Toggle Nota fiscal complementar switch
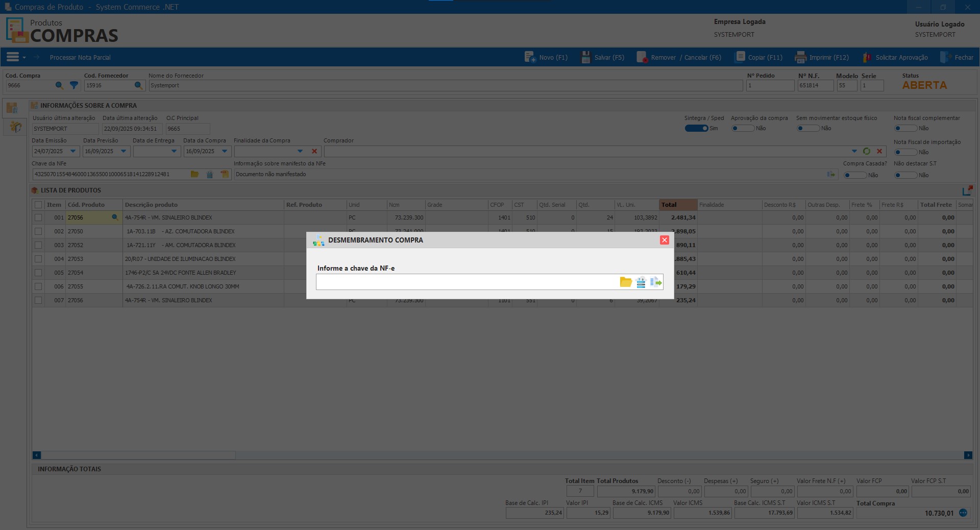The height and width of the screenshot is (530, 980). [905, 128]
